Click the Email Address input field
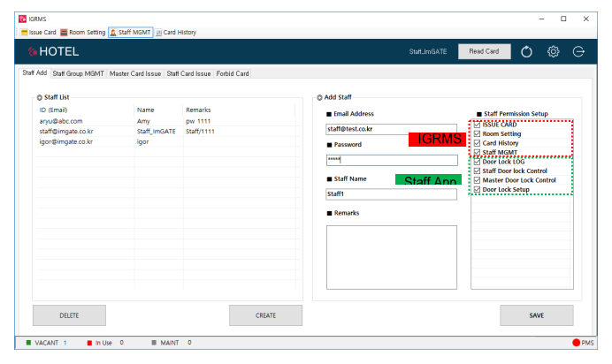 click(x=392, y=129)
